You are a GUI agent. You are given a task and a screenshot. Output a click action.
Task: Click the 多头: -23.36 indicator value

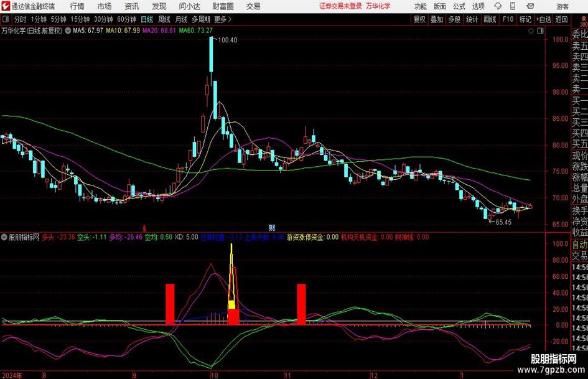58,237
